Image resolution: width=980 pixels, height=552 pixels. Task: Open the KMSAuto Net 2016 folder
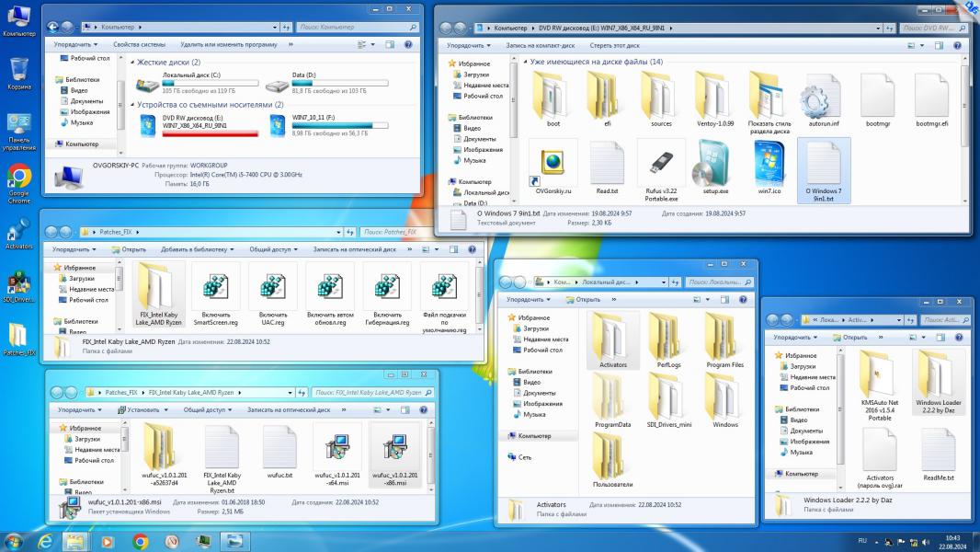(879, 377)
